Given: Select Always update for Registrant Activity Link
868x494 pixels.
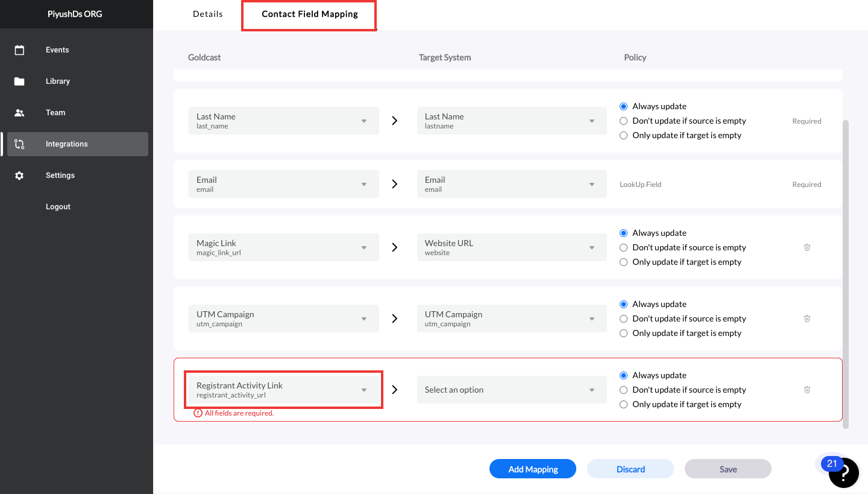Looking at the screenshot, I should coord(624,375).
